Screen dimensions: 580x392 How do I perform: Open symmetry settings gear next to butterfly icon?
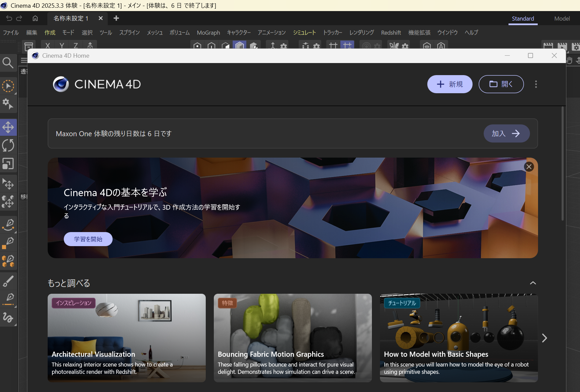pyautogui.click(x=405, y=46)
